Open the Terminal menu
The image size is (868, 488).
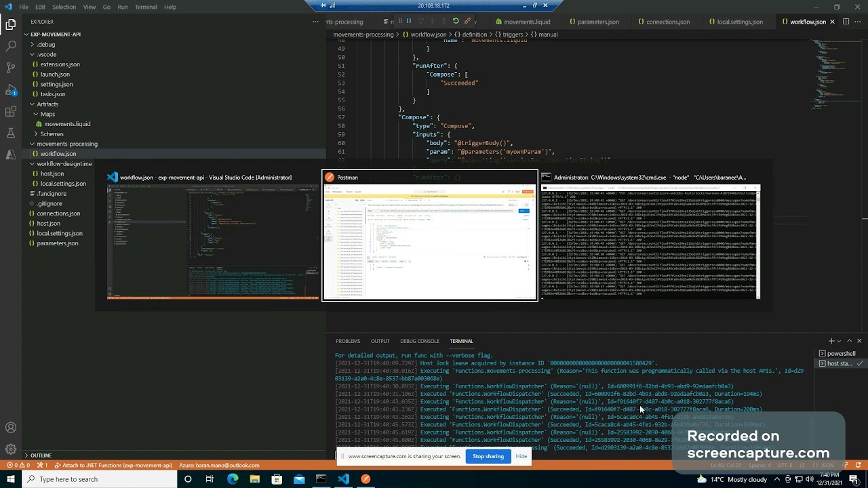point(146,7)
